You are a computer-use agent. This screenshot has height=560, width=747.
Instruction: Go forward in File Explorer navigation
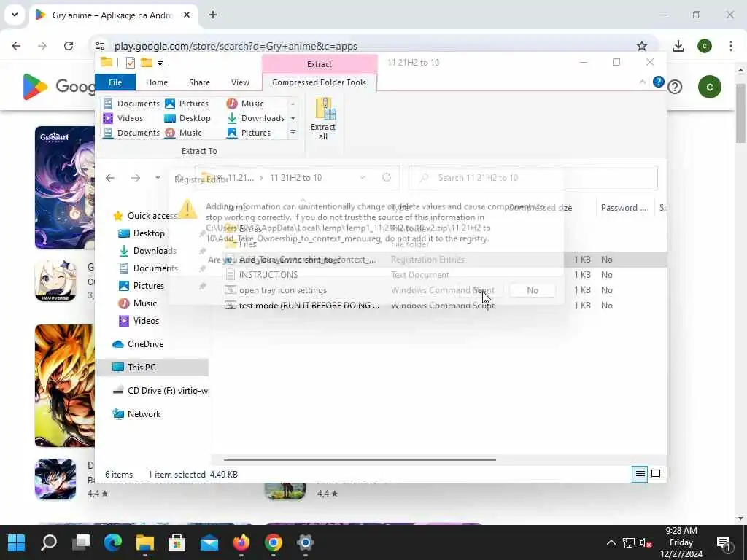point(136,178)
